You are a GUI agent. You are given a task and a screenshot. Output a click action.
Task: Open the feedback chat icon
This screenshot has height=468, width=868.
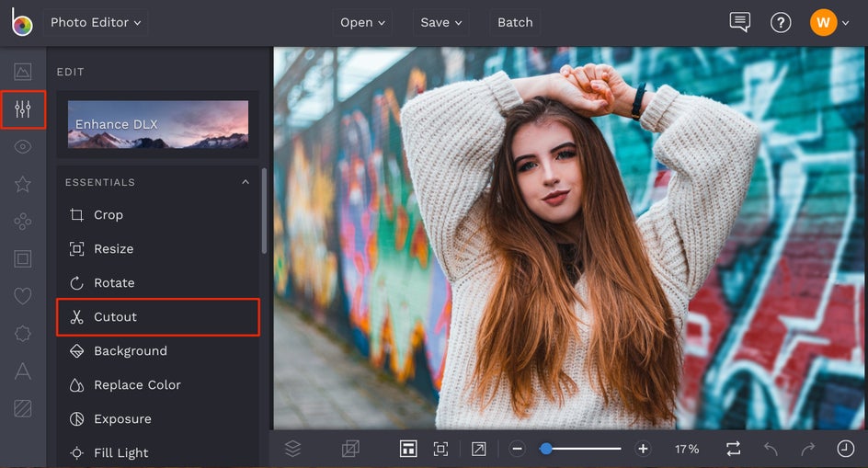point(739,22)
